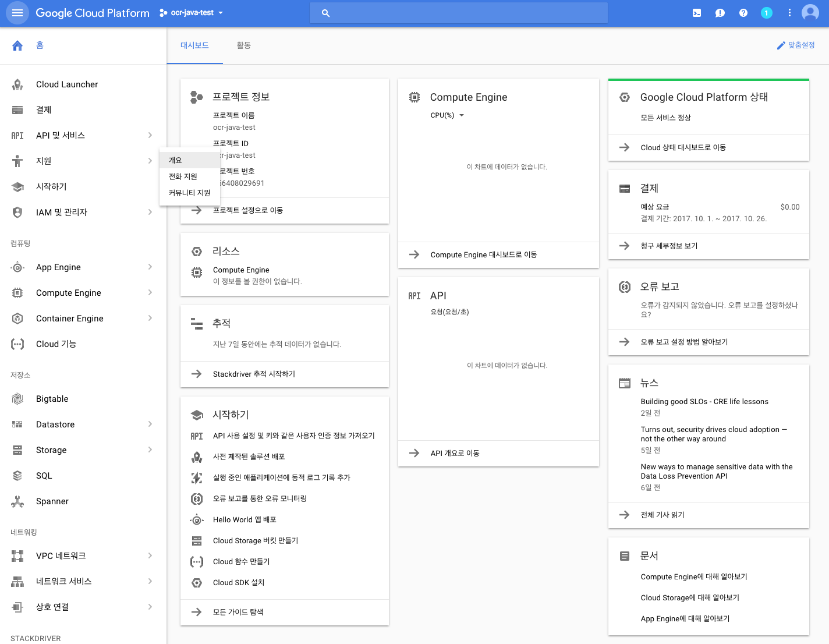
Task: Expand the Datastore submenu chevron
Action: point(150,424)
